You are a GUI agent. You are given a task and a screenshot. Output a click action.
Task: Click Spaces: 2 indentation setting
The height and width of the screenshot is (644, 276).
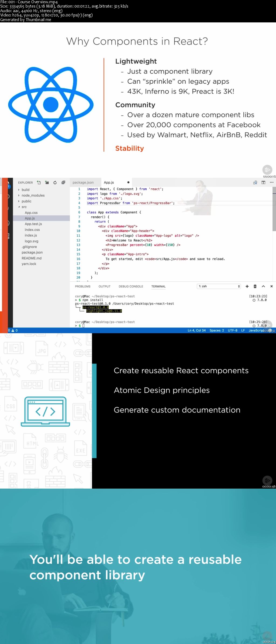[x=217, y=330]
